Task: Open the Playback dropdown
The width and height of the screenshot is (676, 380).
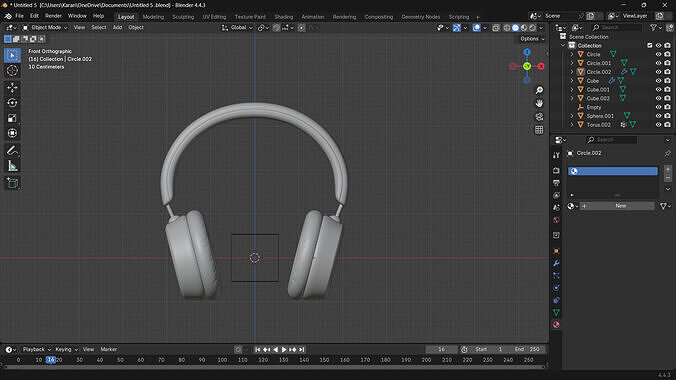Action: (x=36, y=349)
